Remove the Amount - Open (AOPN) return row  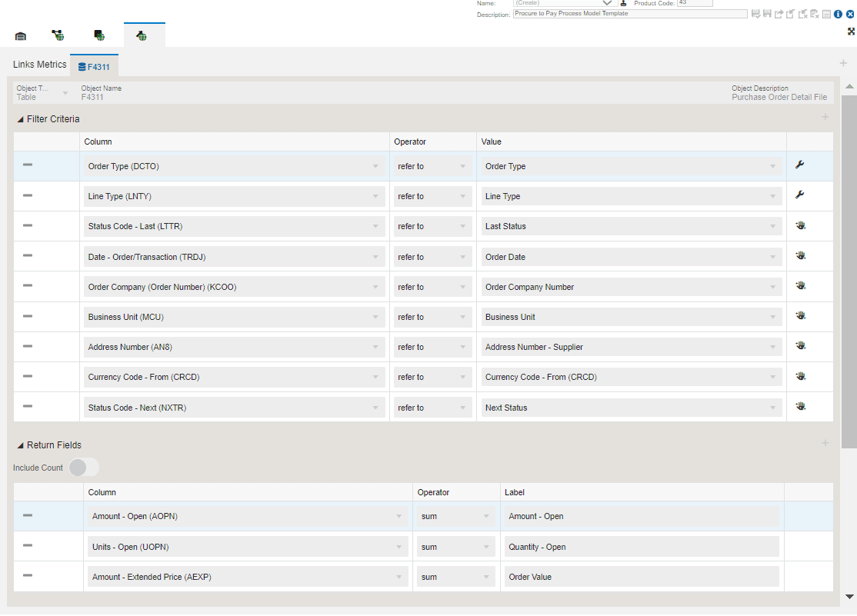[x=28, y=515]
